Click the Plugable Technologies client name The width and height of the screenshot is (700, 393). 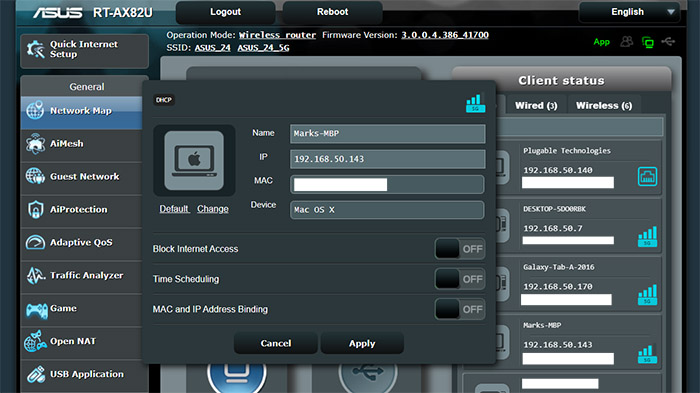567,151
